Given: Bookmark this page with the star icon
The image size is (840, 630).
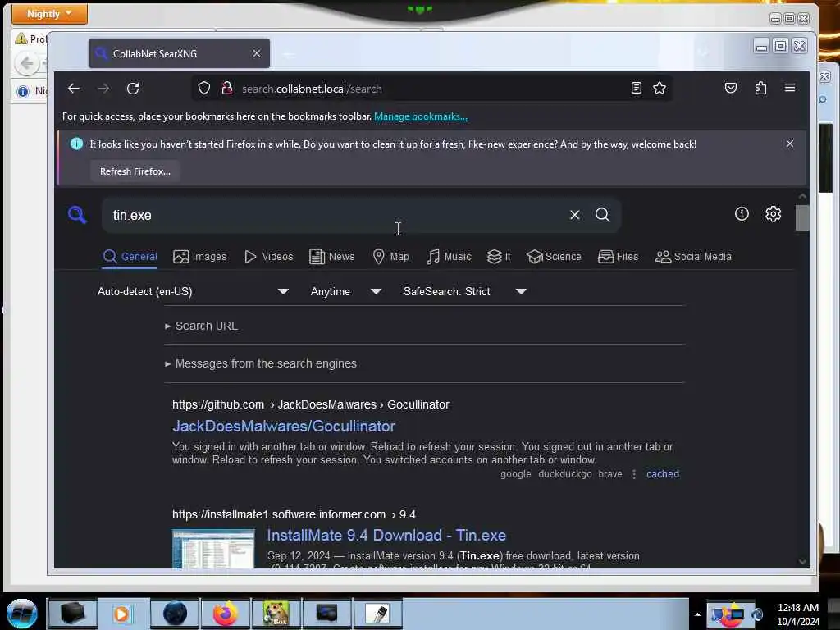Looking at the screenshot, I should pos(660,89).
